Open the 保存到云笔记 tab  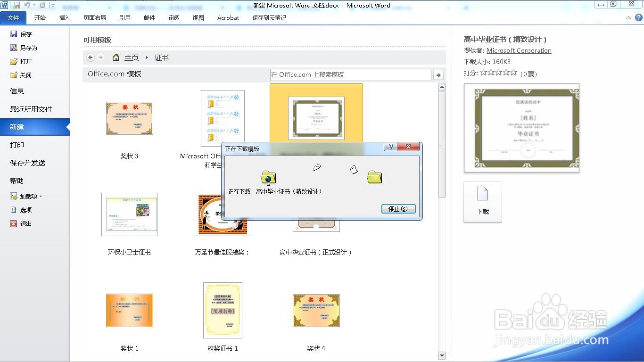269,17
